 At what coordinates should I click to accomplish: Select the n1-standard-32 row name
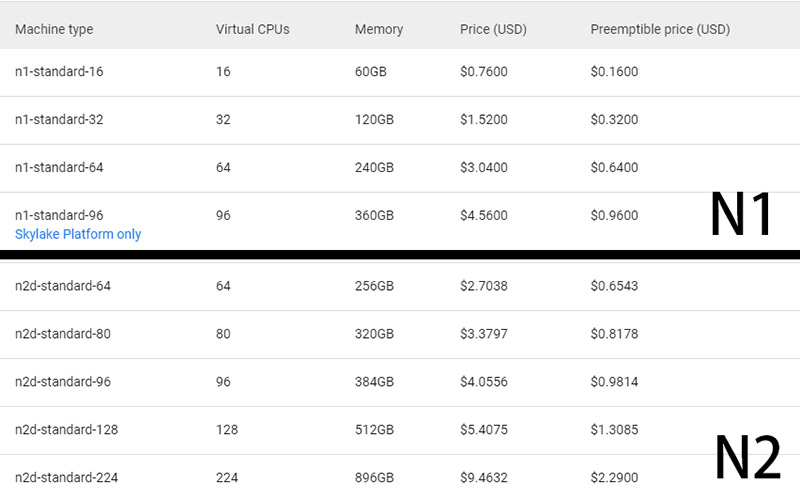point(59,119)
